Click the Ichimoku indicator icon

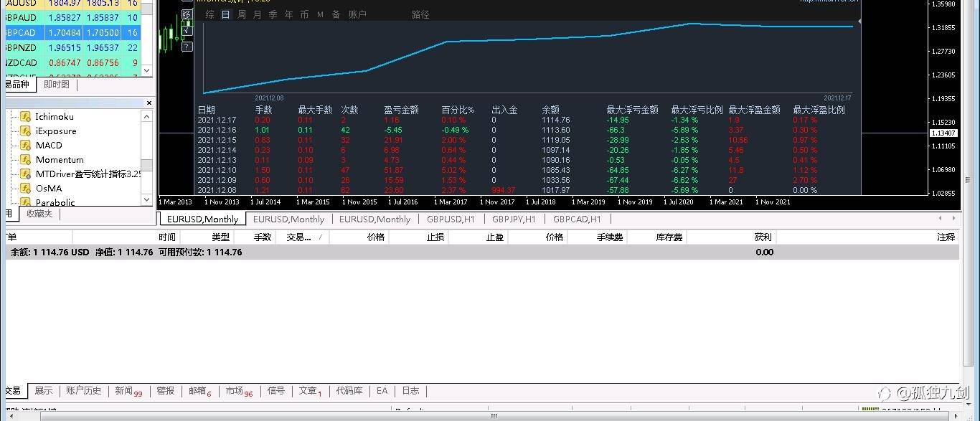[x=25, y=116]
